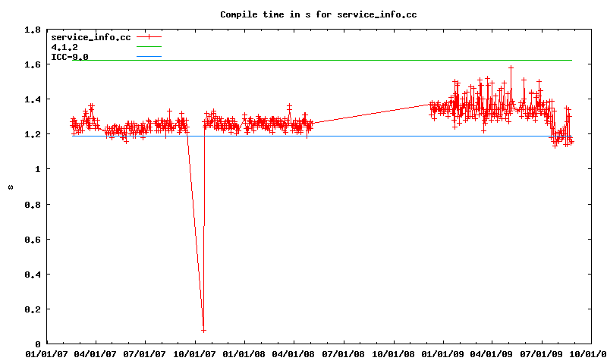Select the 10/01/07 date on x-axis
The width and height of the screenshot is (607, 364).
(195, 353)
